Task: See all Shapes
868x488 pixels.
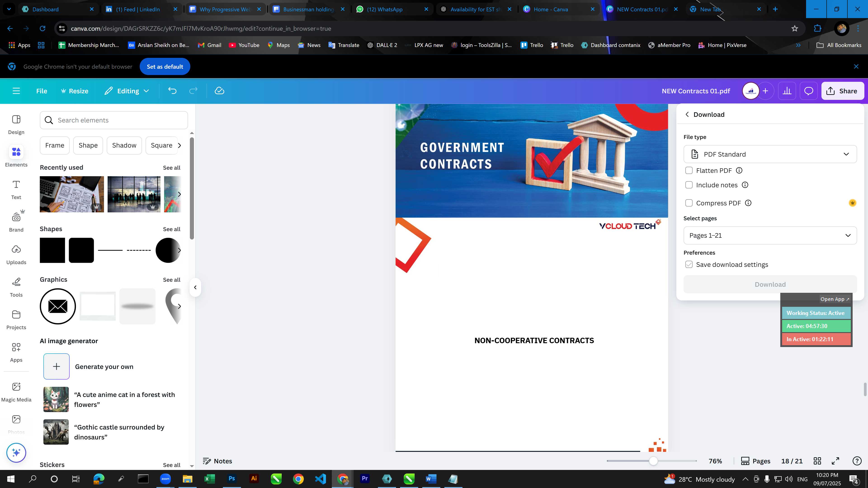Action: coord(172,229)
